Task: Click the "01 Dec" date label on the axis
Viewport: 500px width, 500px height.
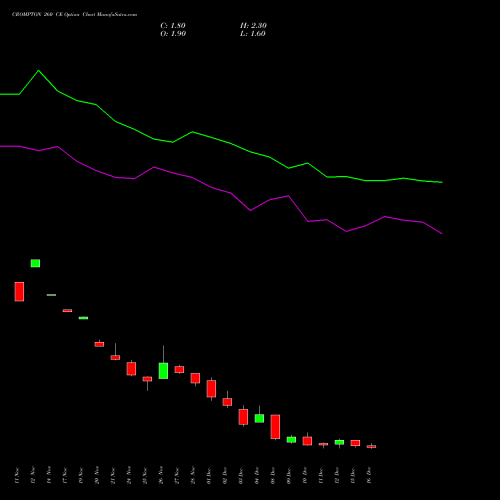Action: pyautogui.click(x=209, y=476)
